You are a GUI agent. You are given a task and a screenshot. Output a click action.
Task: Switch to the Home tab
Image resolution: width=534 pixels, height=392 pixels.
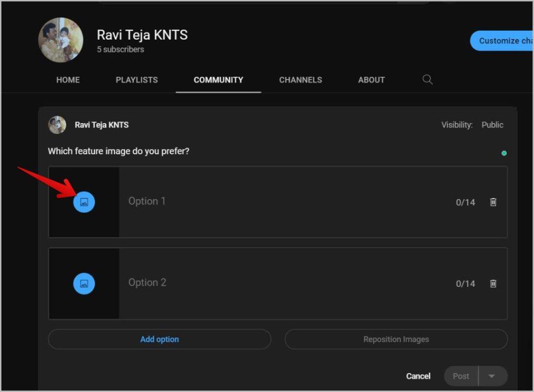pos(68,80)
